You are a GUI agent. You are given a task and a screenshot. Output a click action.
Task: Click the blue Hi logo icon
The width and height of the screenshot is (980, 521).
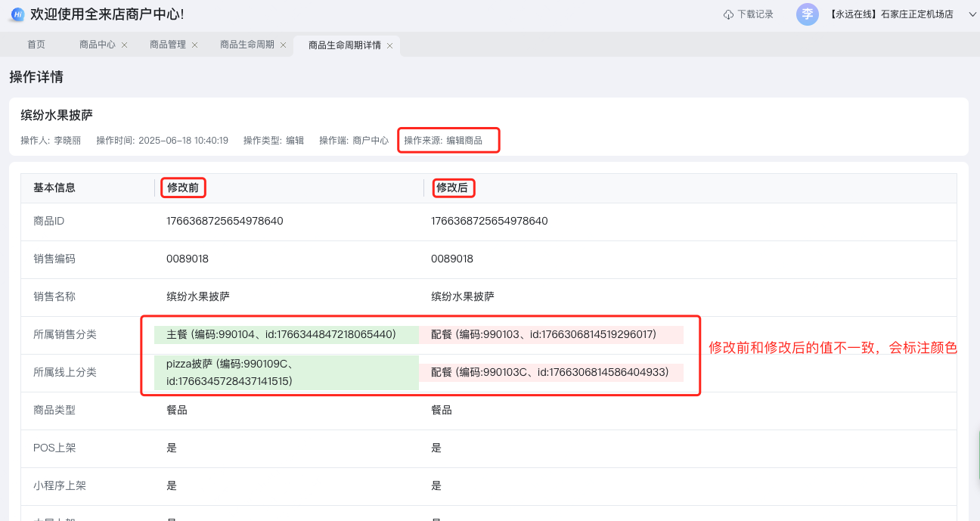tap(17, 14)
